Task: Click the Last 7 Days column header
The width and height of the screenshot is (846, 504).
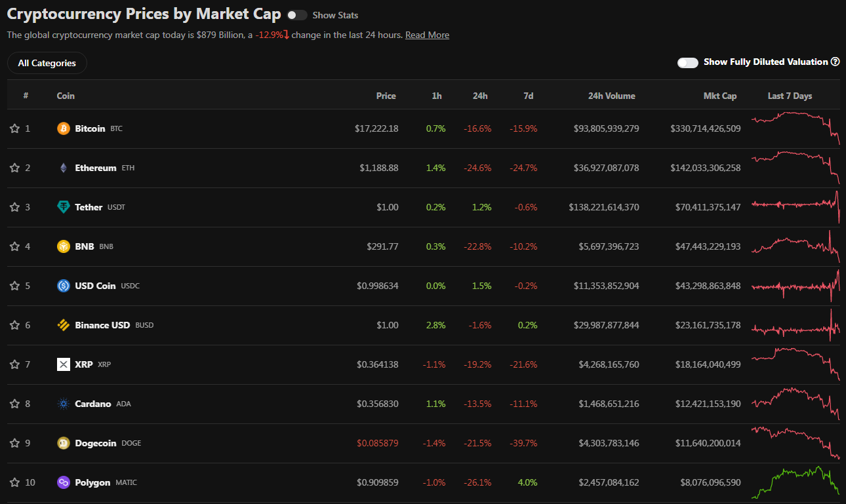Action: (790, 96)
